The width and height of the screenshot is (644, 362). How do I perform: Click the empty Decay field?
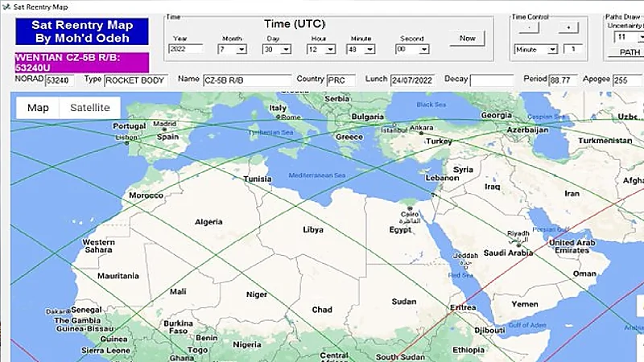[x=492, y=80]
